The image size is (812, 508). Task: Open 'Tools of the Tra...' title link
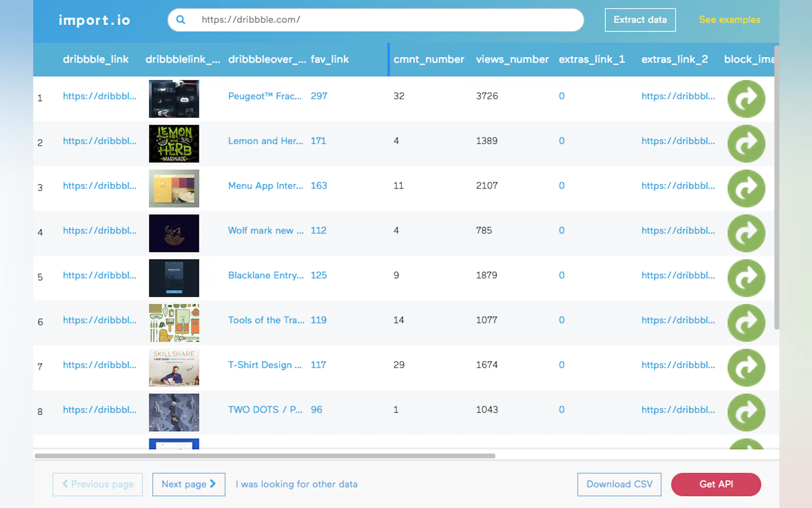266,320
